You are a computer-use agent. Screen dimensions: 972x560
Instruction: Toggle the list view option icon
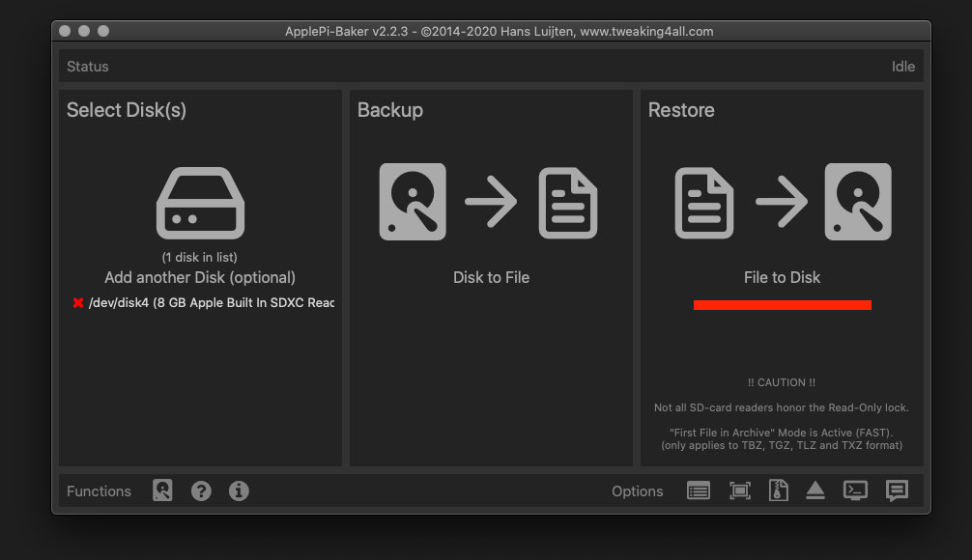(699, 491)
